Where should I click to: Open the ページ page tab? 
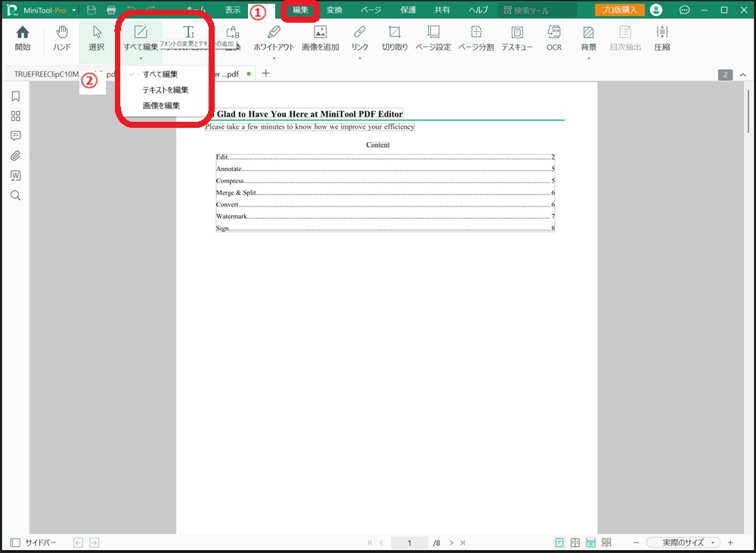click(370, 10)
